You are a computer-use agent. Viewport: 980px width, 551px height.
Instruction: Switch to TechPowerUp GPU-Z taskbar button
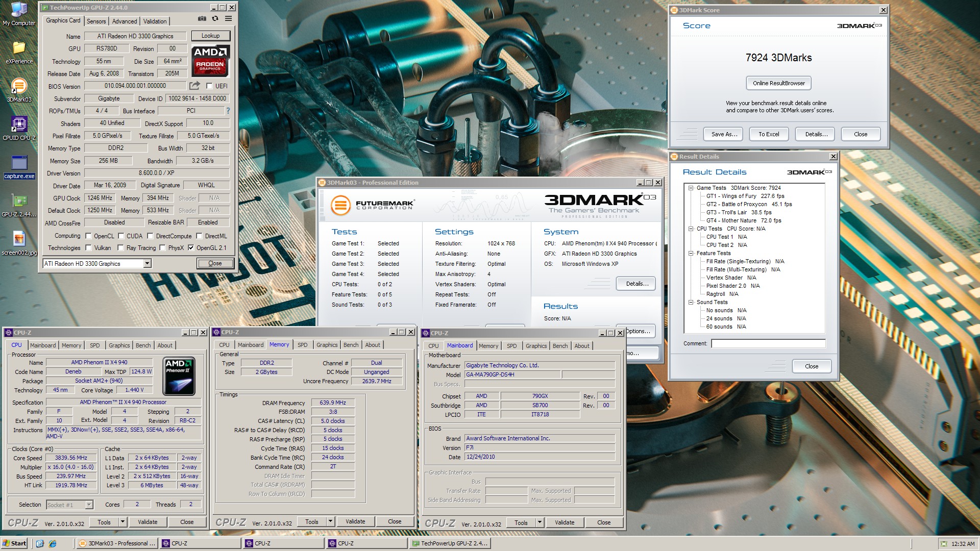(x=450, y=543)
